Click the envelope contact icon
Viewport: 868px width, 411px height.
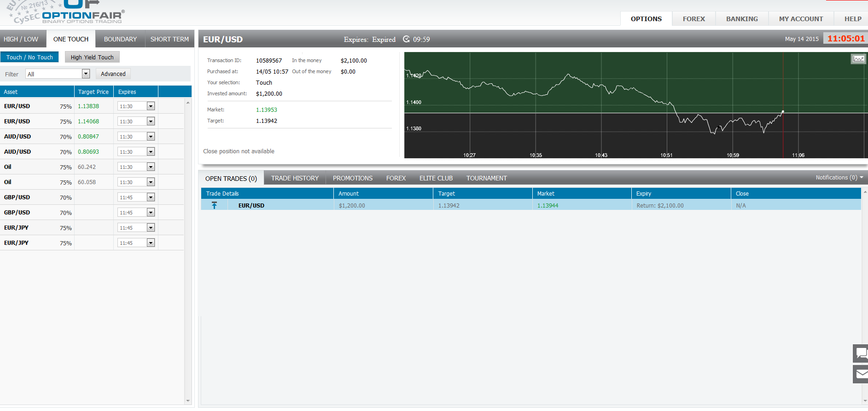pos(860,374)
